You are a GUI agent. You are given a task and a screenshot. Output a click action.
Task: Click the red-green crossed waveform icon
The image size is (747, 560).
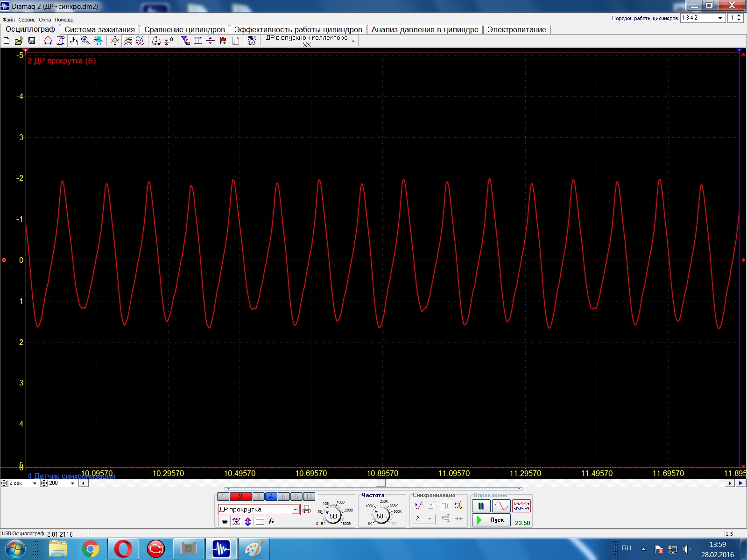tap(115, 41)
